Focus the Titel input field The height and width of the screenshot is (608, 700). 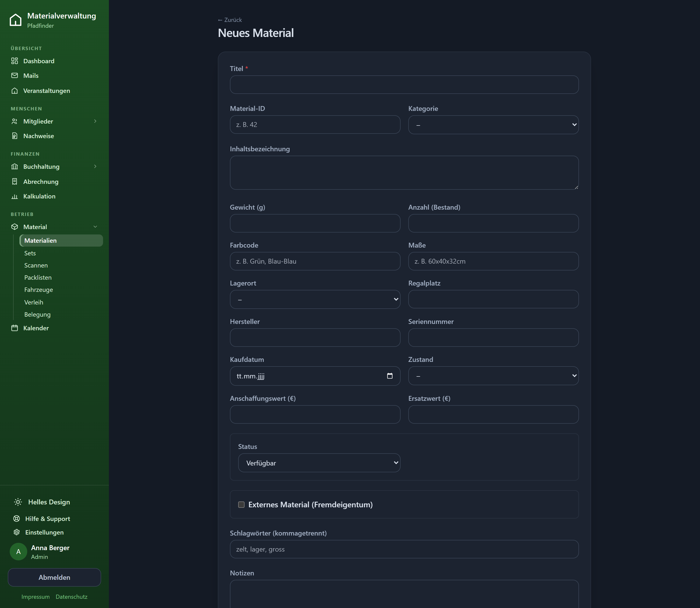pos(404,84)
